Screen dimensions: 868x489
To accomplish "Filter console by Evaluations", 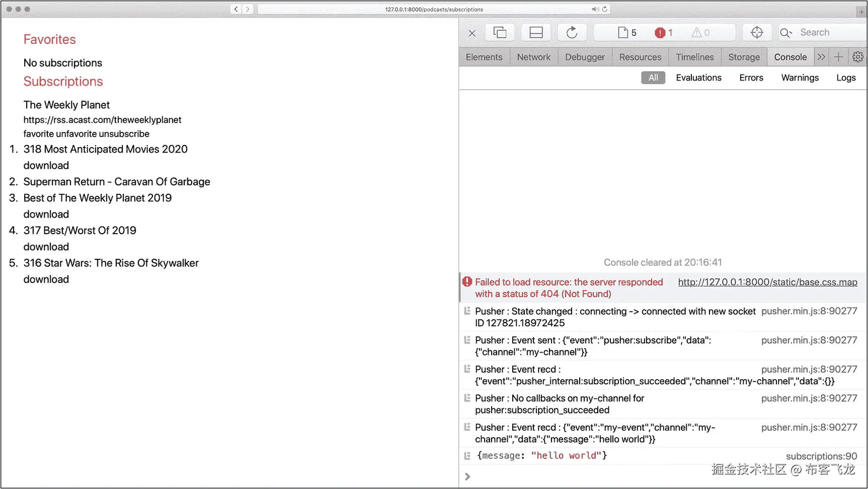I will [698, 78].
